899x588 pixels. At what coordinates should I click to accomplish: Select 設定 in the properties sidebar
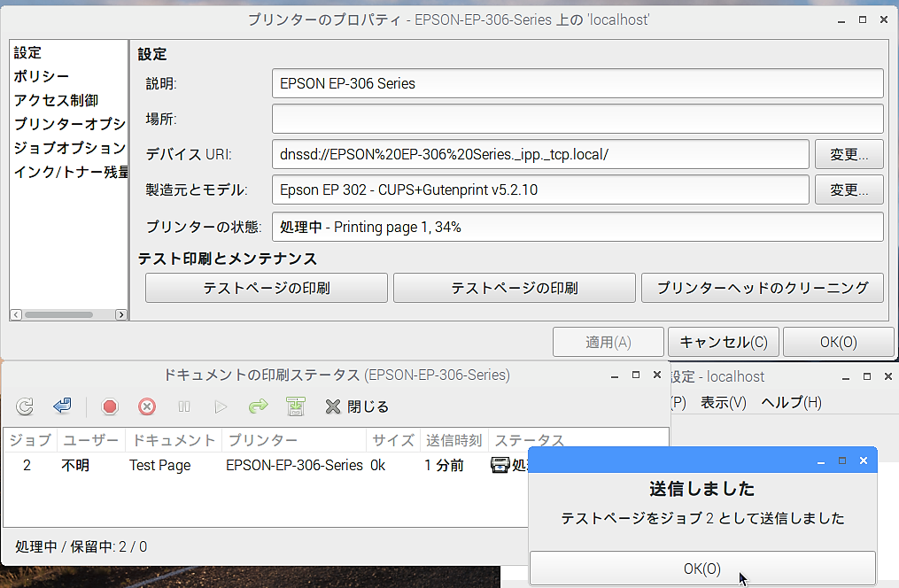click(27, 53)
